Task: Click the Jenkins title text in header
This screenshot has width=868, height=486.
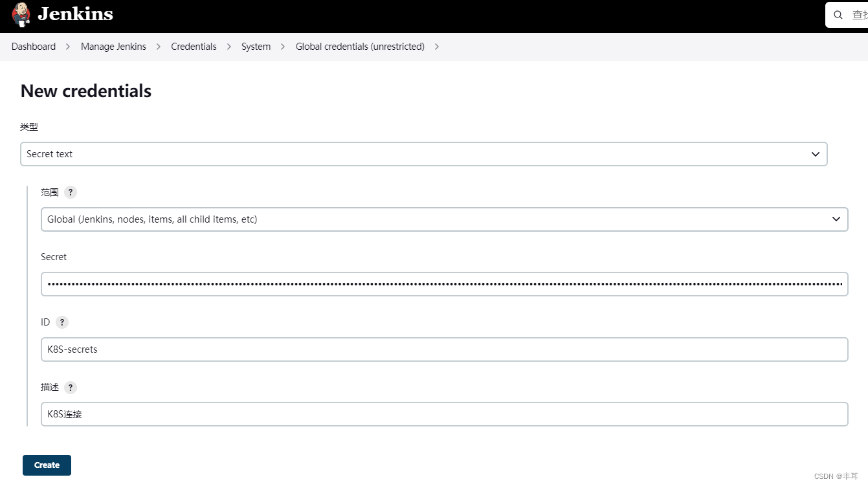Action: (x=75, y=14)
